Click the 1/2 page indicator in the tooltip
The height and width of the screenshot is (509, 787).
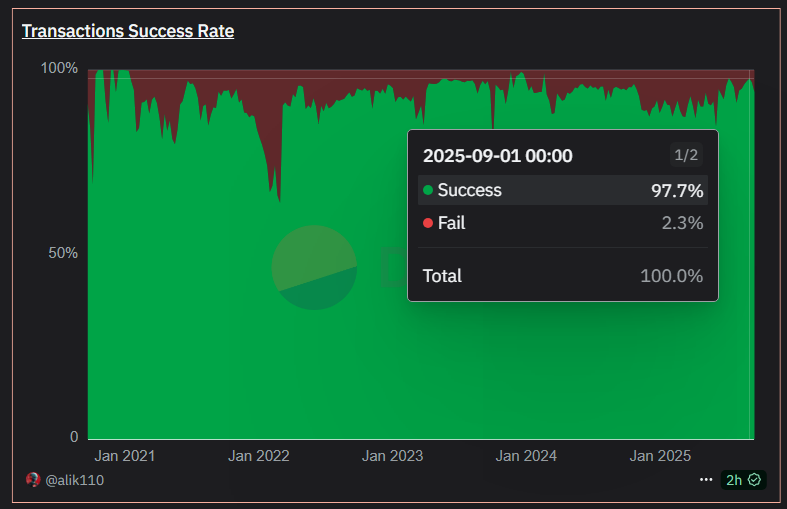pyautogui.click(x=686, y=155)
